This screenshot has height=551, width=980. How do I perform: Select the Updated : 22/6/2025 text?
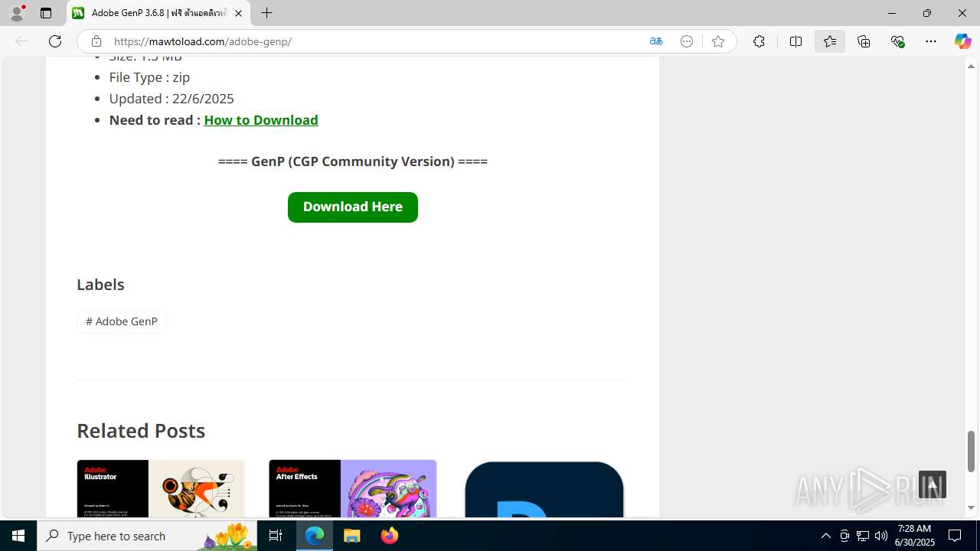coord(171,99)
